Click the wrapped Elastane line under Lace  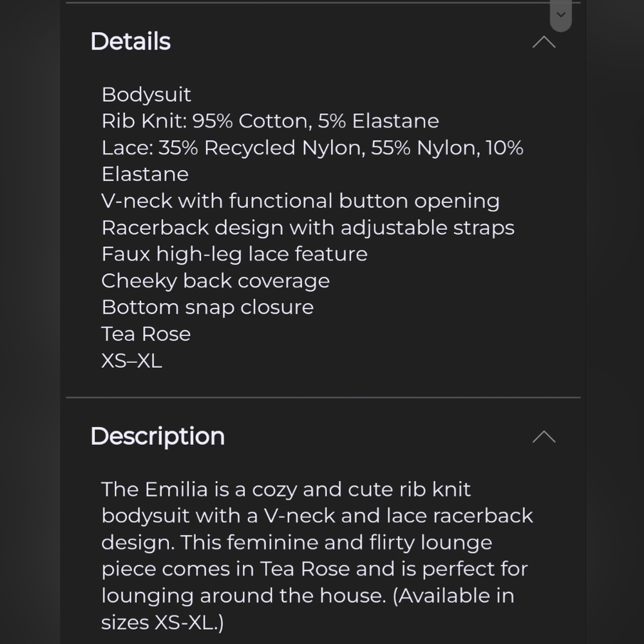click(x=145, y=174)
